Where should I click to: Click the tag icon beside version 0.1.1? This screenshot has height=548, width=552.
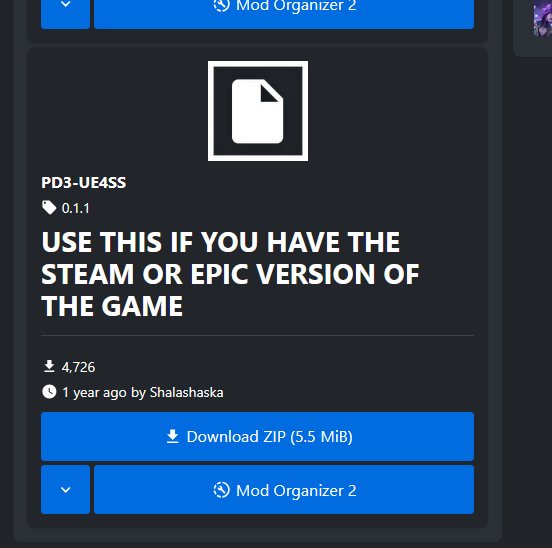pyautogui.click(x=49, y=208)
